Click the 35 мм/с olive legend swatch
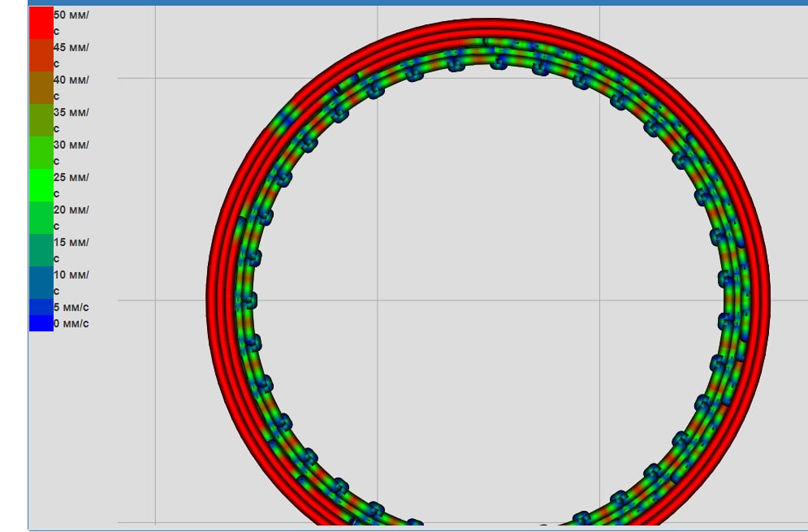This screenshot has height=532, width=808. click(x=41, y=120)
